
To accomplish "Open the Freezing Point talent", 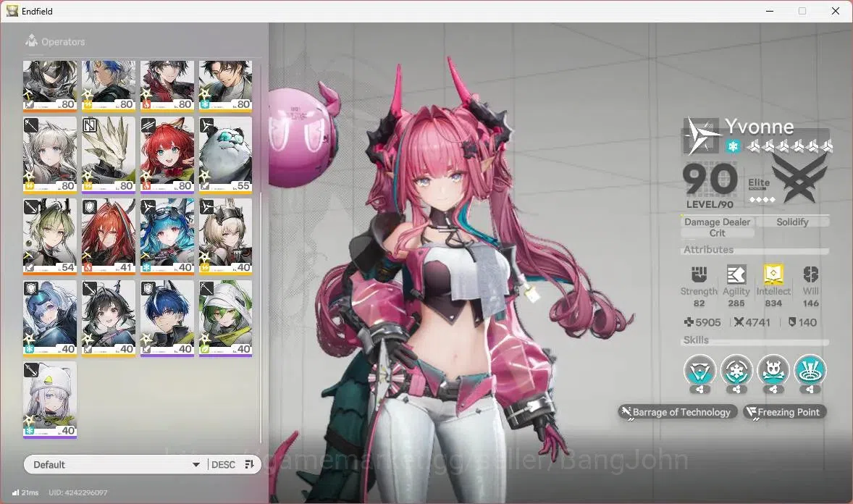I will click(x=784, y=412).
